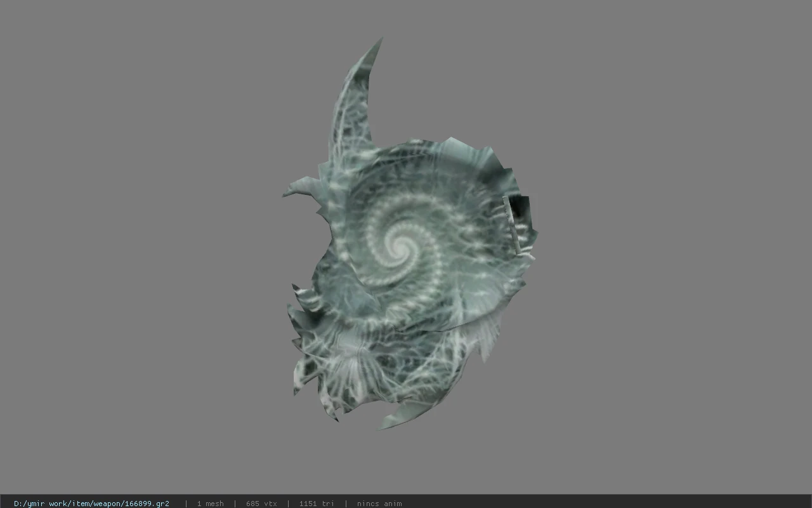Click the file path D:/ymir work/item/weapon/166899.gr2

(x=91, y=504)
